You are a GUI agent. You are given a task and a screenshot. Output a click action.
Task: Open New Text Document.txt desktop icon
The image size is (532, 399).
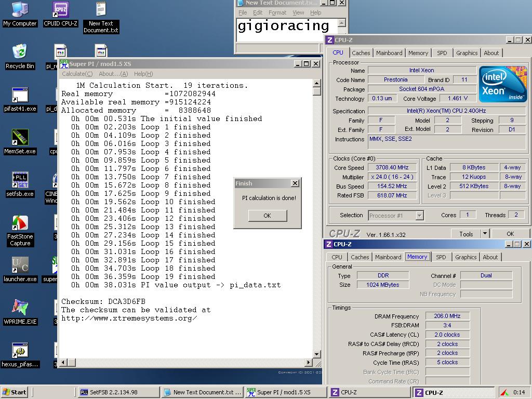[x=101, y=17]
